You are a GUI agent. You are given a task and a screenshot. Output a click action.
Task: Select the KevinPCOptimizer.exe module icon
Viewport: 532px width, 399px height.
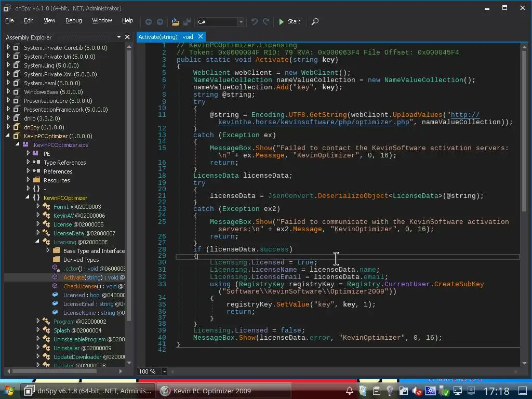click(25, 144)
